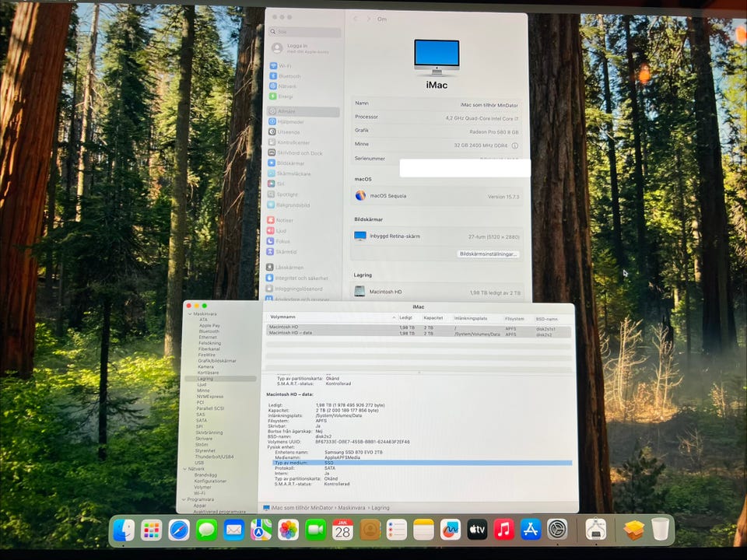This screenshot has width=747, height=560.
Task: Open Macintosh HD storage row in Settings
Action: 437,292
